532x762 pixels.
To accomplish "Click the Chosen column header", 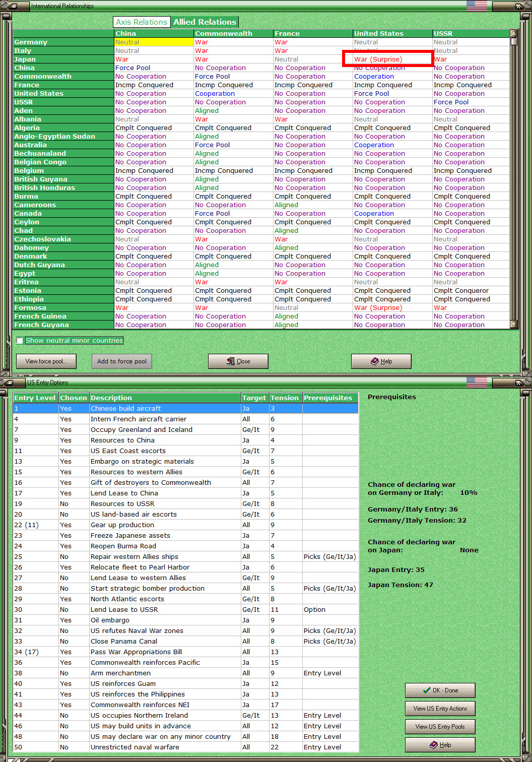I will coord(74,398).
